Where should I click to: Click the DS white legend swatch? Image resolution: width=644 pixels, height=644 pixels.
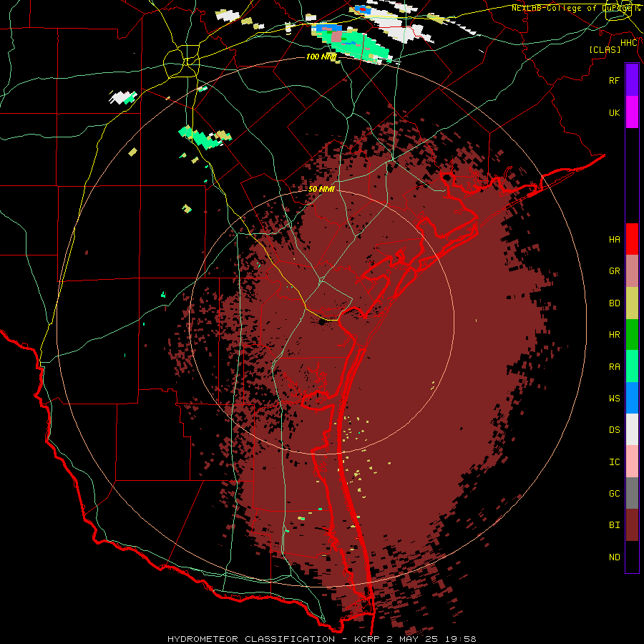click(632, 429)
